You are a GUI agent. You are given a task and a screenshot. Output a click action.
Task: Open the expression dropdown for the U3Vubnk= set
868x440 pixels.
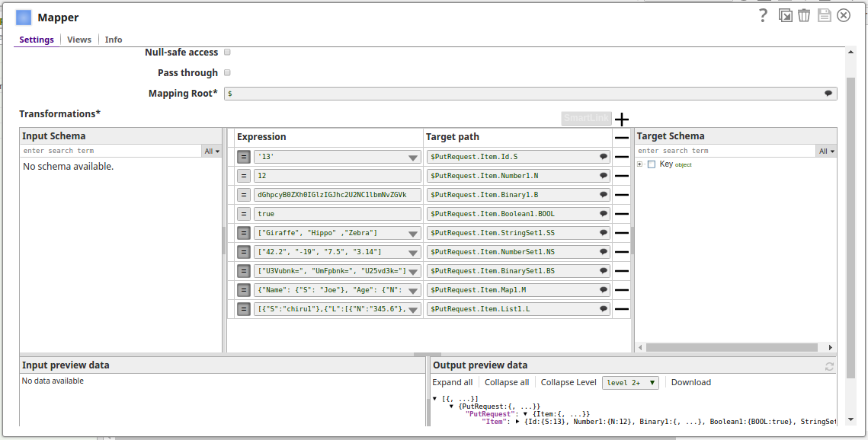pyautogui.click(x=413, y=272)
